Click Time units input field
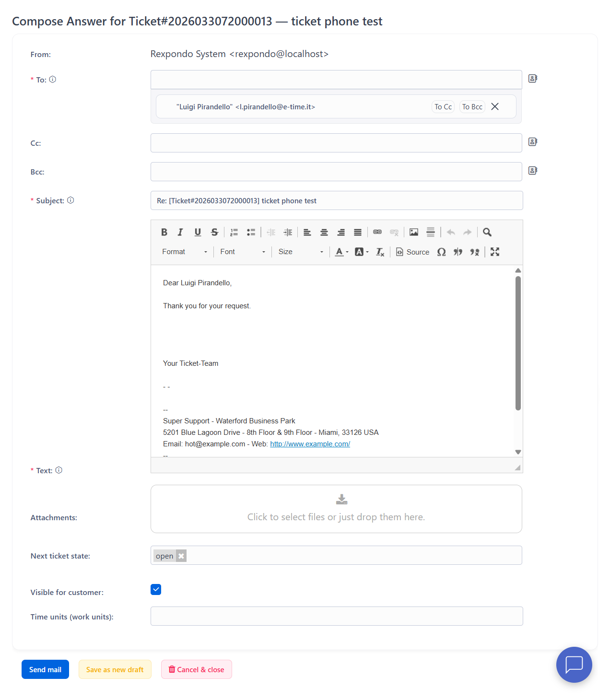Screen dimensions: 610x700 point(337,616)
